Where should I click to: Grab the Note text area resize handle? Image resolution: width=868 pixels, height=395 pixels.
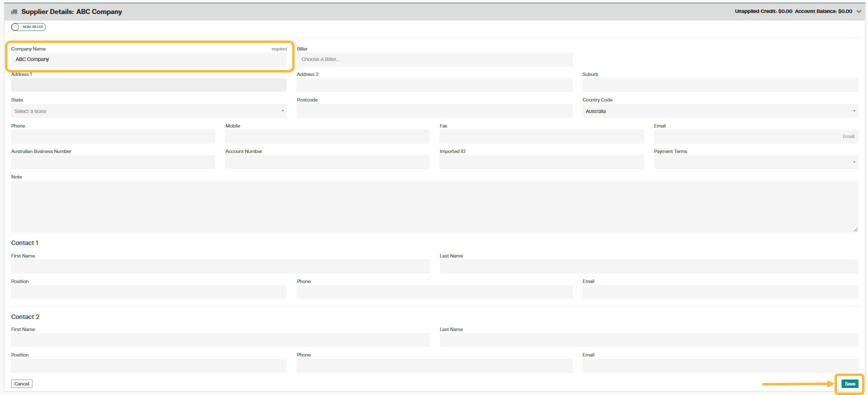856,229
